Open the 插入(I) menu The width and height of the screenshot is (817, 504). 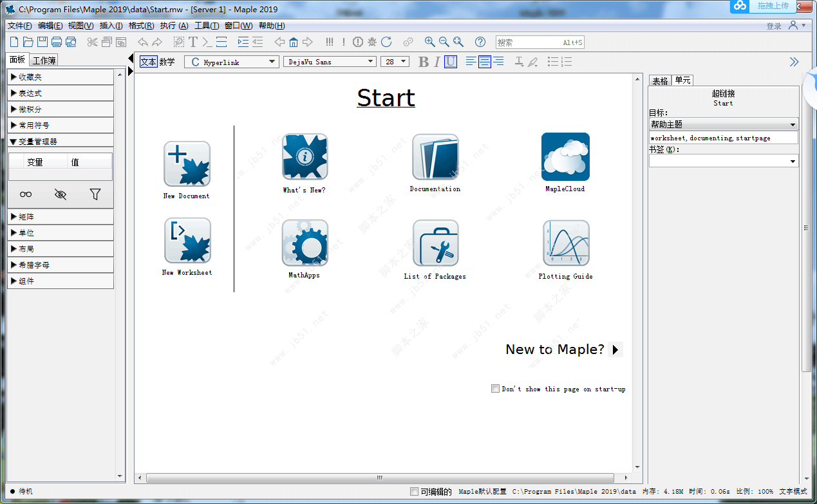point(111,26)
